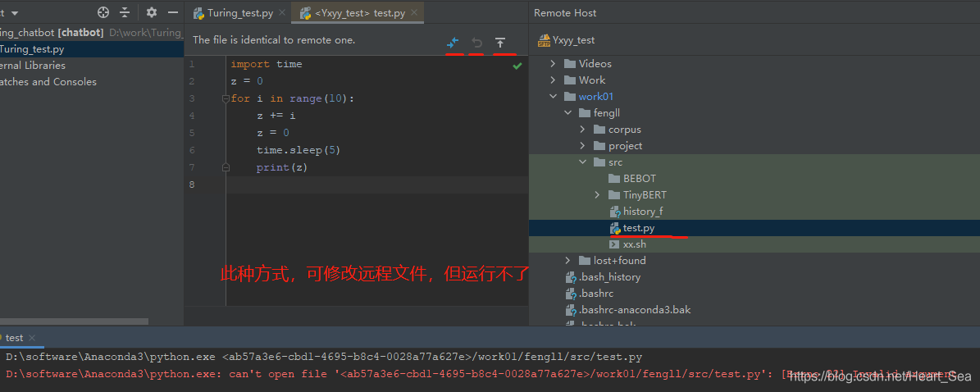Click the revert changes undo icon
This screenshot has height=392, width=980.
pyautogui.click(x=476, y=43)
